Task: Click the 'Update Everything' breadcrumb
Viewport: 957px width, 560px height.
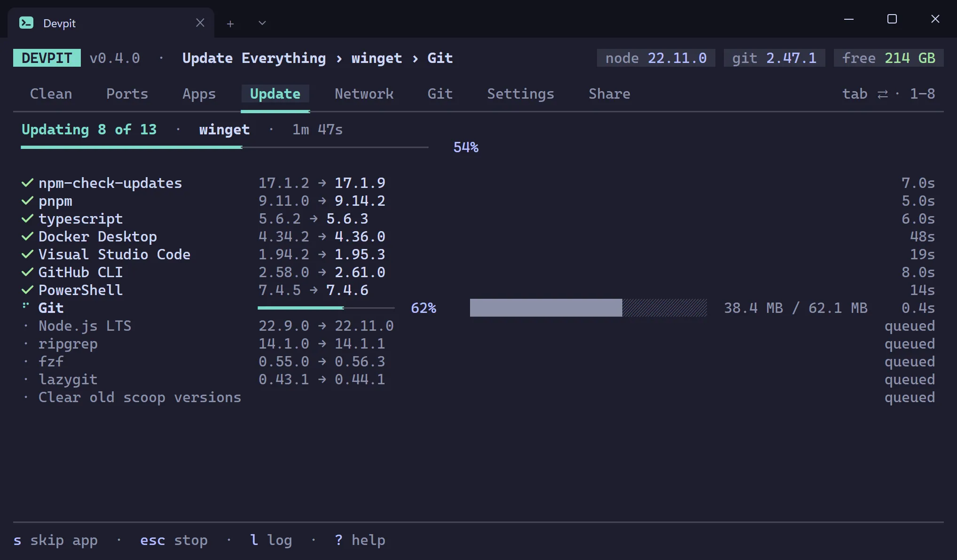Action: pos(254,58)
